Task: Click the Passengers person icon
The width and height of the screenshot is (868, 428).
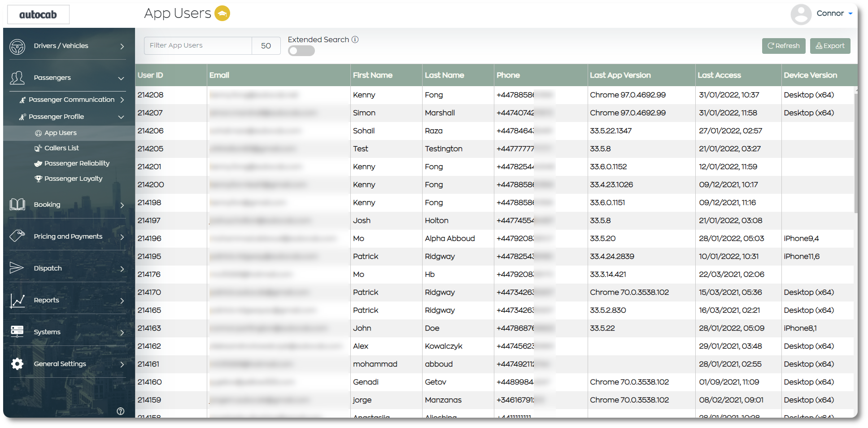Action: click(17, 78)
